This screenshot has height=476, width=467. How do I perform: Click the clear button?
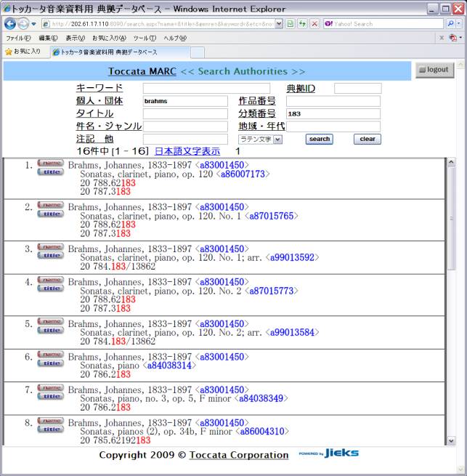pyautogui.click(x=367, y=139)
